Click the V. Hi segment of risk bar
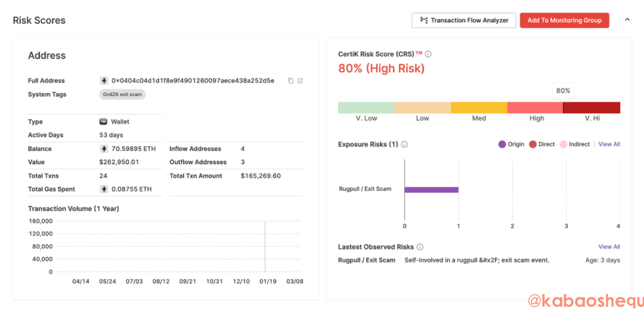 tap(592, 108)
